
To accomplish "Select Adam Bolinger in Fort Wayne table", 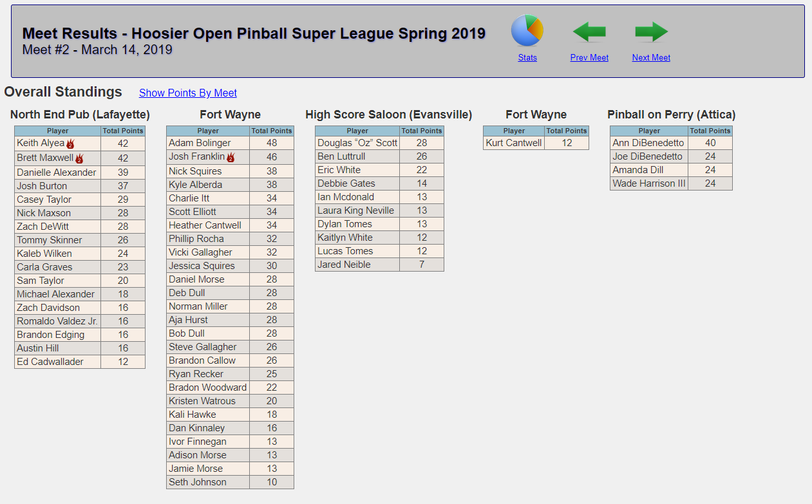I will point(200,143).
